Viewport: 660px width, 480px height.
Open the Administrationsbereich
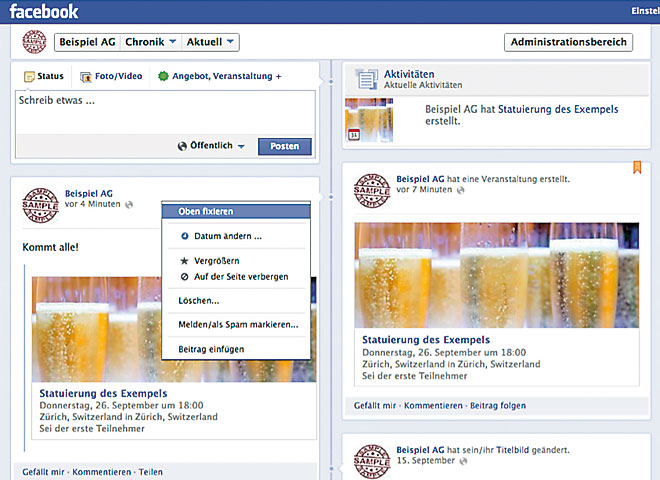(x=568, y=42)
